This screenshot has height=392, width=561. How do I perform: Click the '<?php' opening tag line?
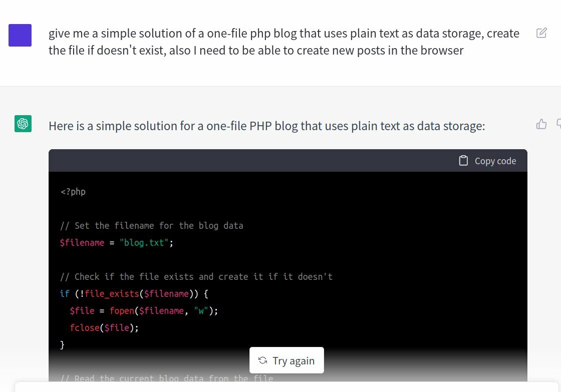[x=73, y=192]
